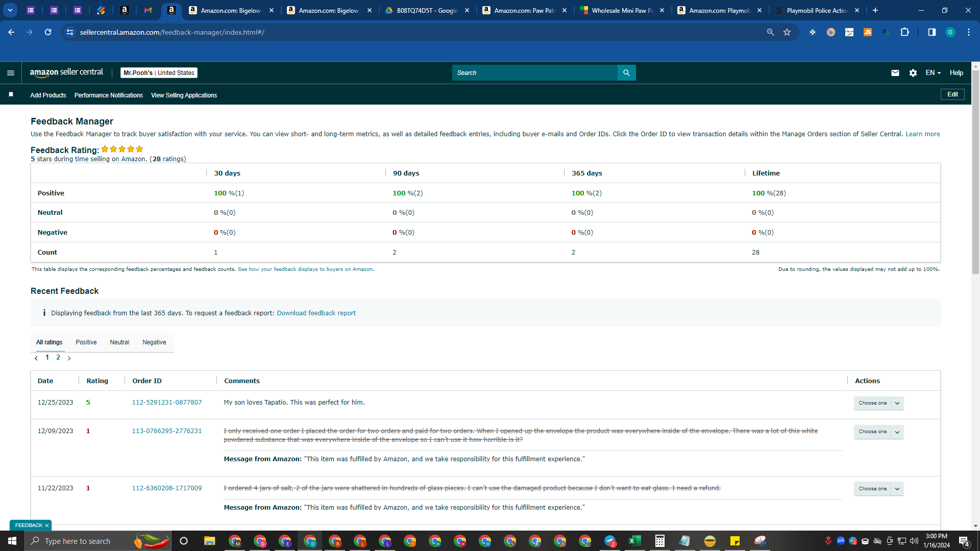Open Mr.Pooh's United States account switcher

point(159,73)
